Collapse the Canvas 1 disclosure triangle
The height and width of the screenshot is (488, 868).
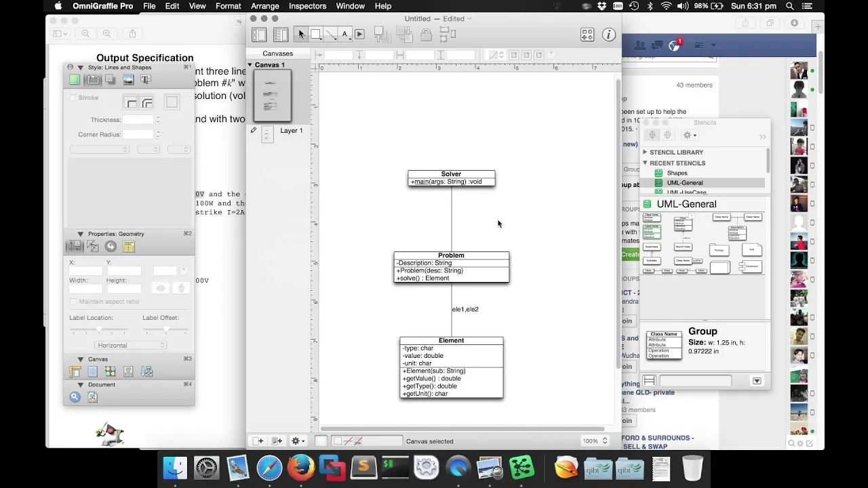click(x=250, y=65)
